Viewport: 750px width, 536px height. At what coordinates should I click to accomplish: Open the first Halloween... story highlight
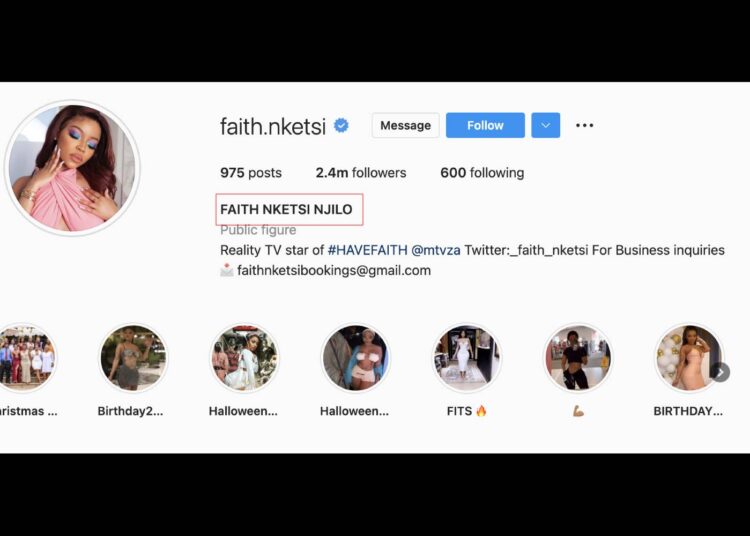point(244,358)
